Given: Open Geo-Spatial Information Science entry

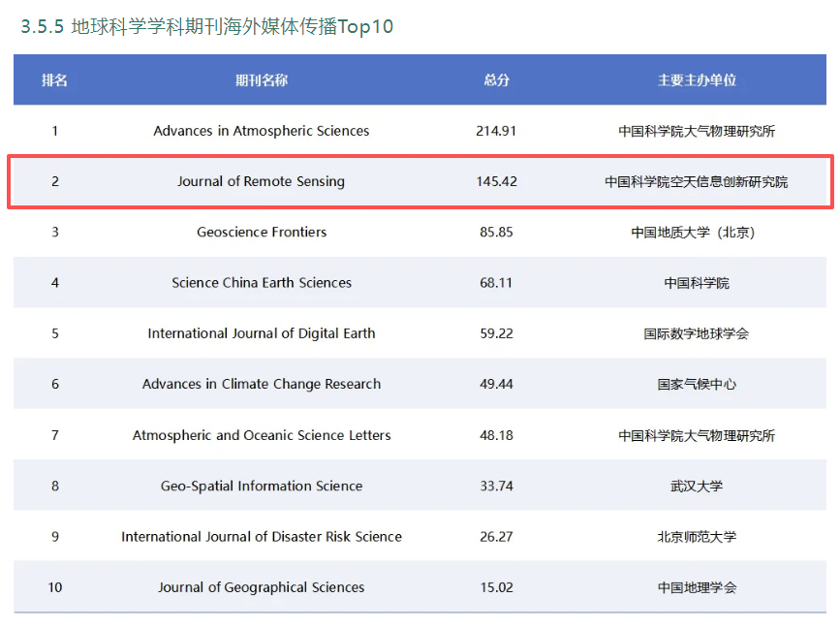Looking at the screenshot, I should pyautogui.click(x=261, y=486).
